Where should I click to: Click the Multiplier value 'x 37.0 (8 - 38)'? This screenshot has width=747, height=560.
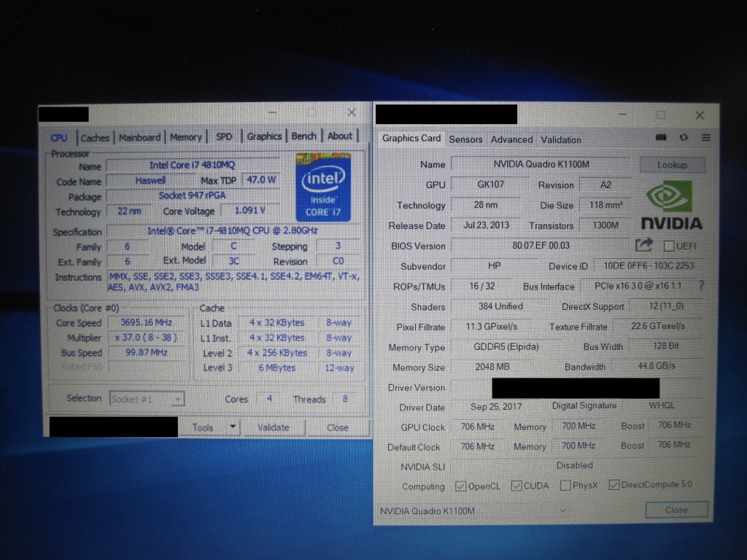pyautogui.click(x=146, y=338)
